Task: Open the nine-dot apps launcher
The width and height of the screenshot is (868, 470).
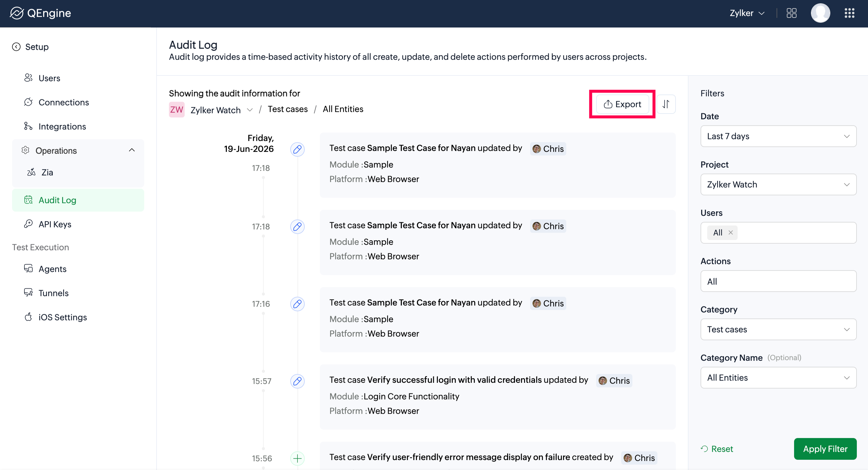Action: [849, 13]
